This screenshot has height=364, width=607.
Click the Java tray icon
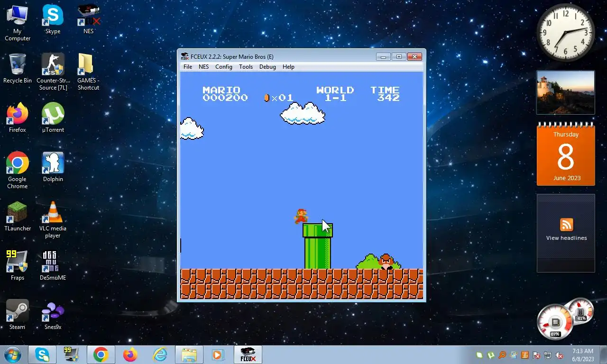525,355
